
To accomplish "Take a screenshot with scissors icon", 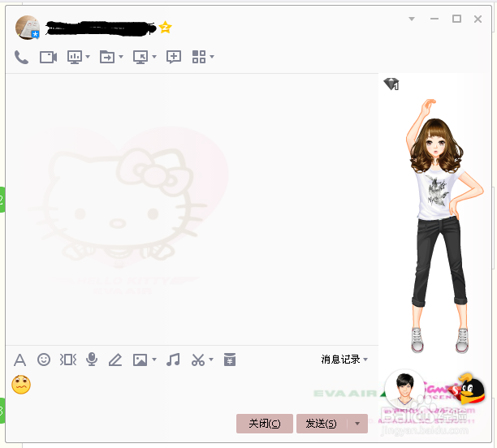I will coord(198,360).
